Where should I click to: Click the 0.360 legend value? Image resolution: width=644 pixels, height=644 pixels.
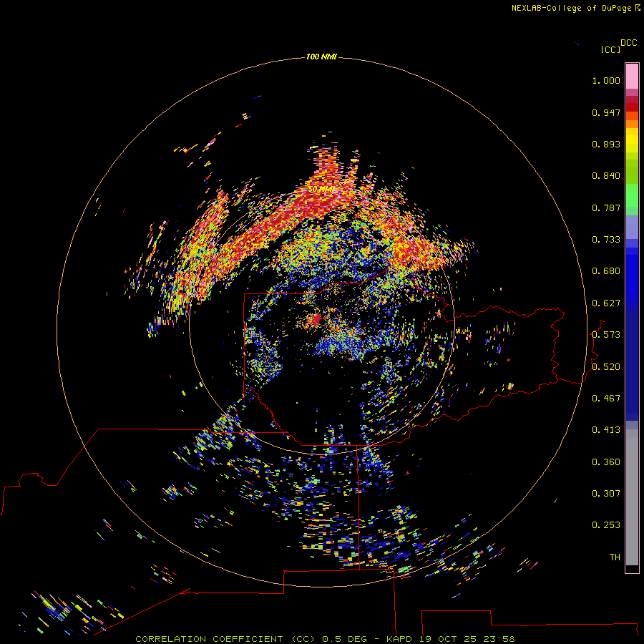pos(606,462)
